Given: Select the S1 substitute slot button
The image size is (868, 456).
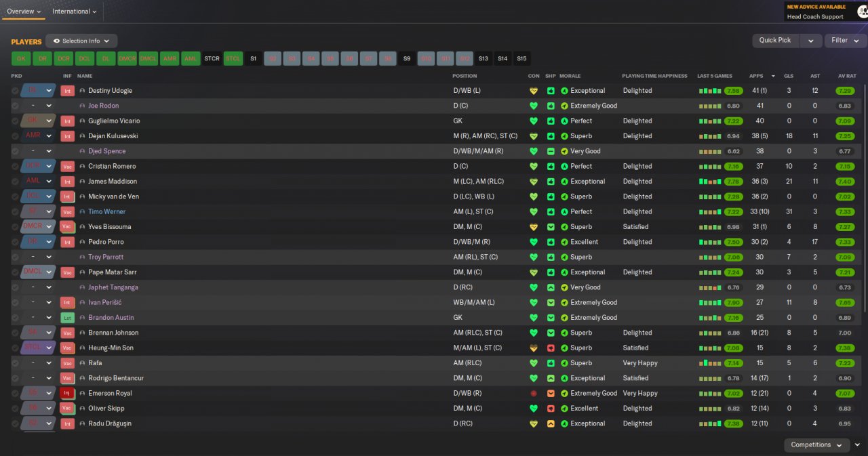Looking at the screenshot, I should [254, 59].
